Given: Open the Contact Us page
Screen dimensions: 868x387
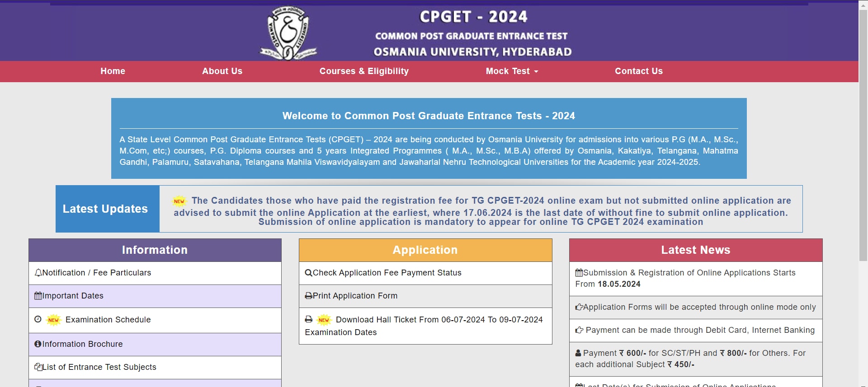Looking at the screenshot, I should [x=638, y=71].
